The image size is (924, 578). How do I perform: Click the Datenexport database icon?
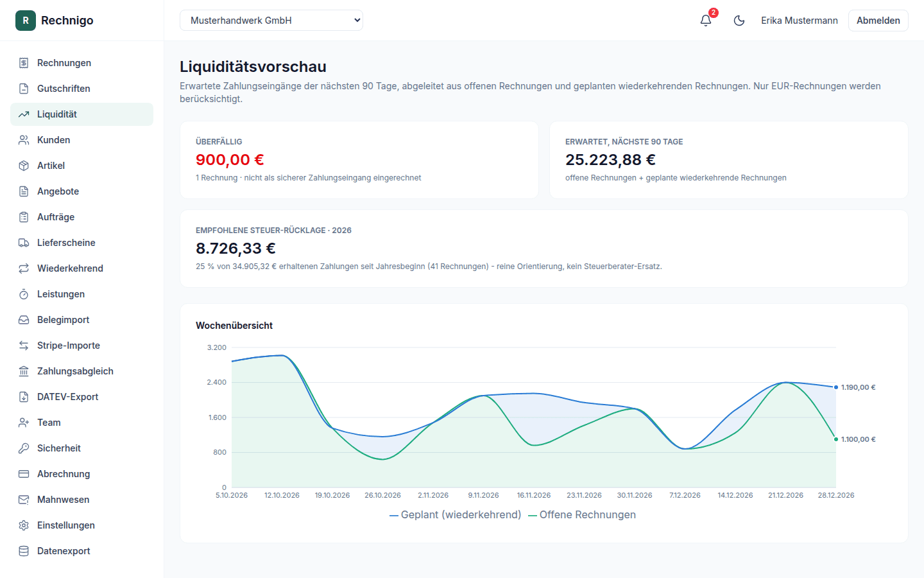pos(24,551)
